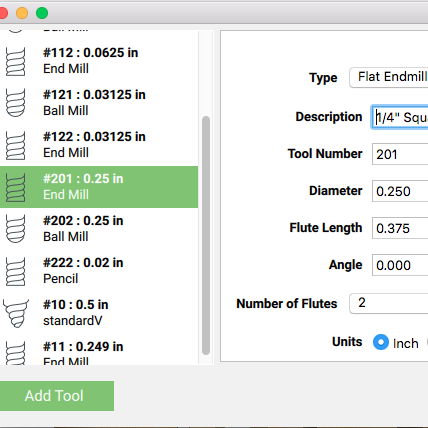Click the Angle field showing 0.000
The image size is (428, 428).
[x=400, y=265]
